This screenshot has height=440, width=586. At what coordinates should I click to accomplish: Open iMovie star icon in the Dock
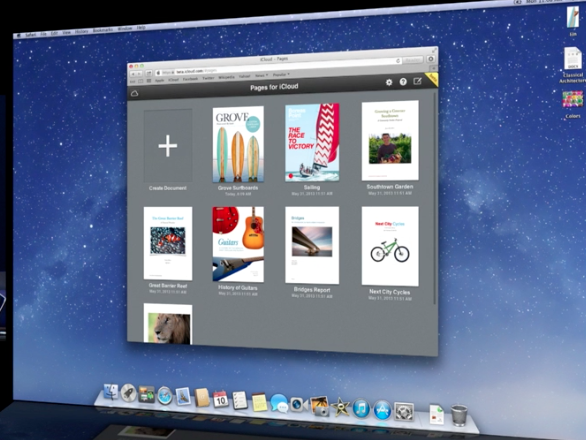340,407
